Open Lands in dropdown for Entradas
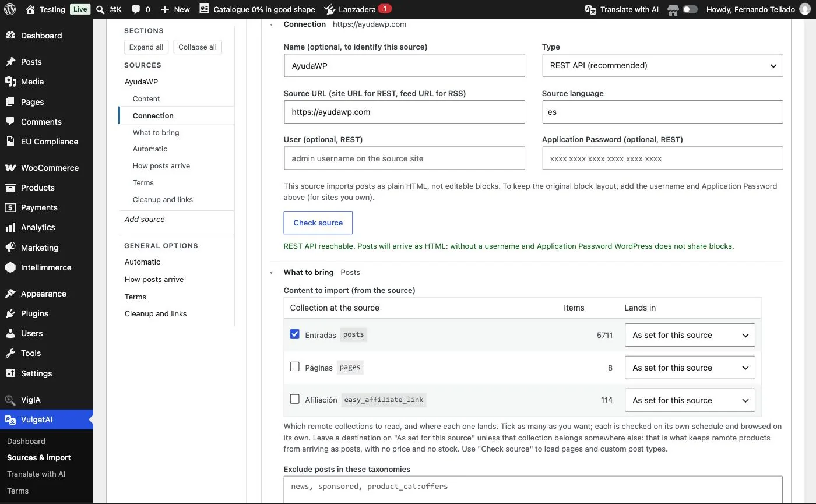The width and height of the screenshot is (816, 504). coord(690,335)
